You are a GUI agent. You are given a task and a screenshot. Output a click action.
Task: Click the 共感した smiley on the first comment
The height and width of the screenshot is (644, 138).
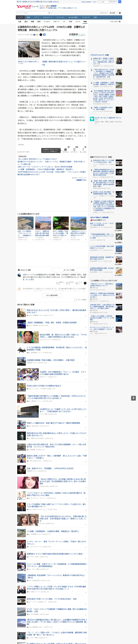(x=57, y=283)
